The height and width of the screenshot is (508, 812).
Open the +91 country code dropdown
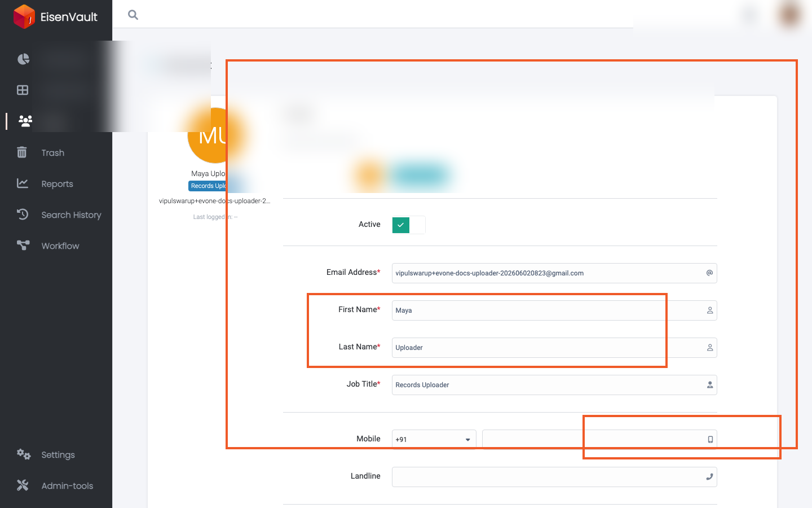coord(434,439)
